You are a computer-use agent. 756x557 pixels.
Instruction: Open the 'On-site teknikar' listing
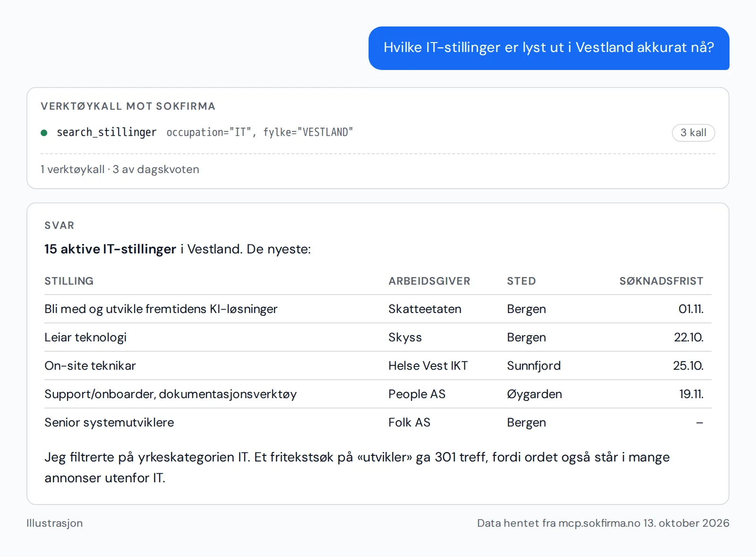pos(90,366)
